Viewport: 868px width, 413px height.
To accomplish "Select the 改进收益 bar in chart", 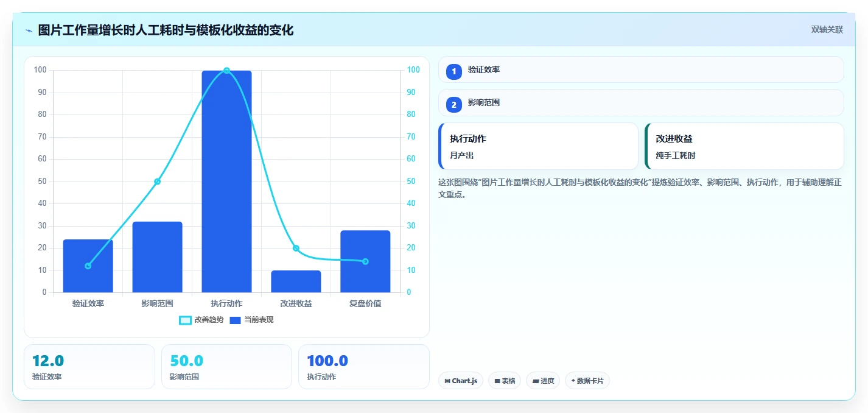I will 296,281.
